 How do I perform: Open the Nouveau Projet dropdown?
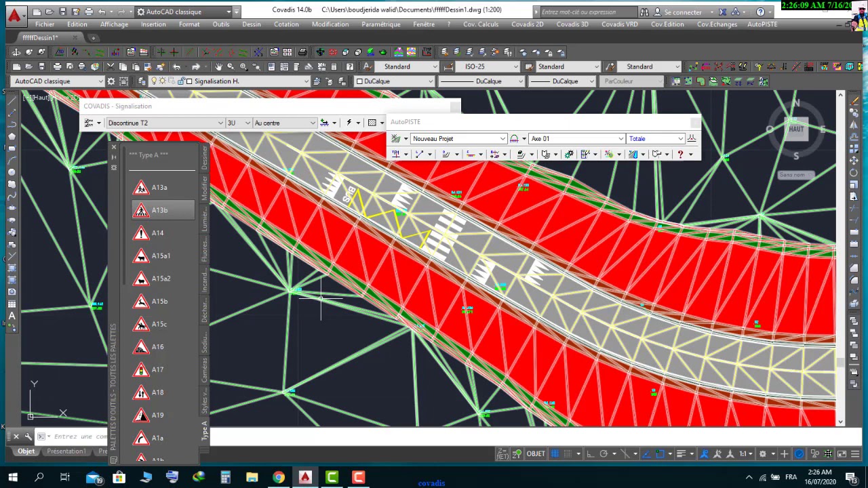click(x=458, y=138)
